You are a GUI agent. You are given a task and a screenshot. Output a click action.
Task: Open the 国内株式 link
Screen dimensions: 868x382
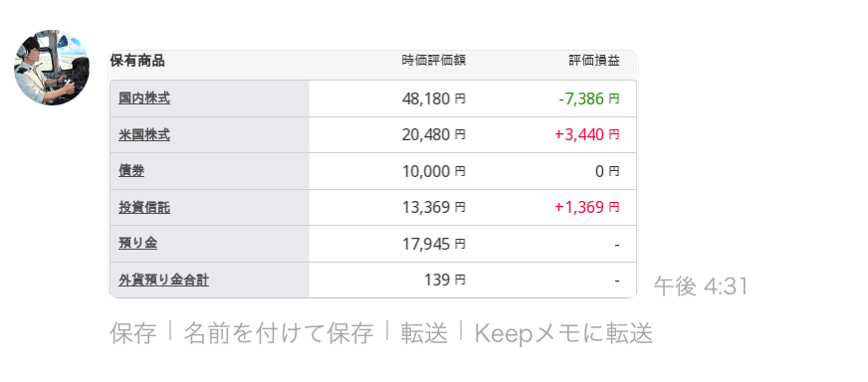point(144,98)
